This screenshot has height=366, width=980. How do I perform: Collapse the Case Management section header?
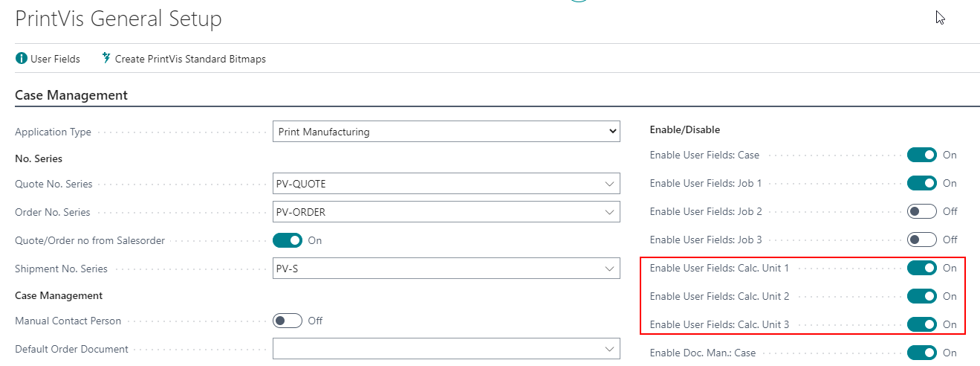[71, 95]
